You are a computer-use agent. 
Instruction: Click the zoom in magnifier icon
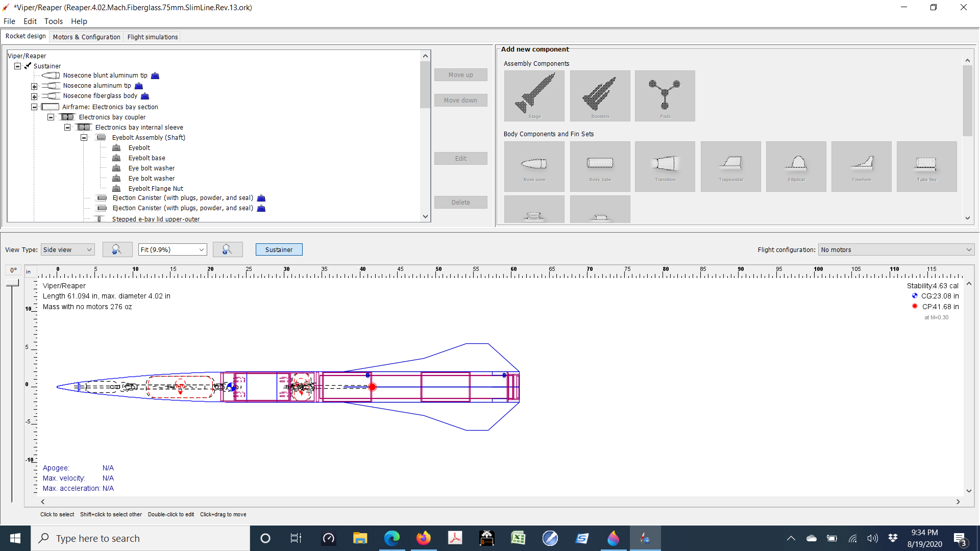(x=228, y=249)
